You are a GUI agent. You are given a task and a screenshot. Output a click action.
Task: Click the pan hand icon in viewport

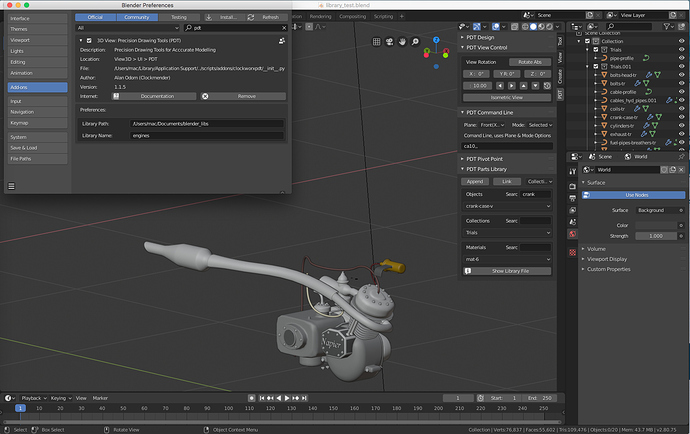click(402, 42)
